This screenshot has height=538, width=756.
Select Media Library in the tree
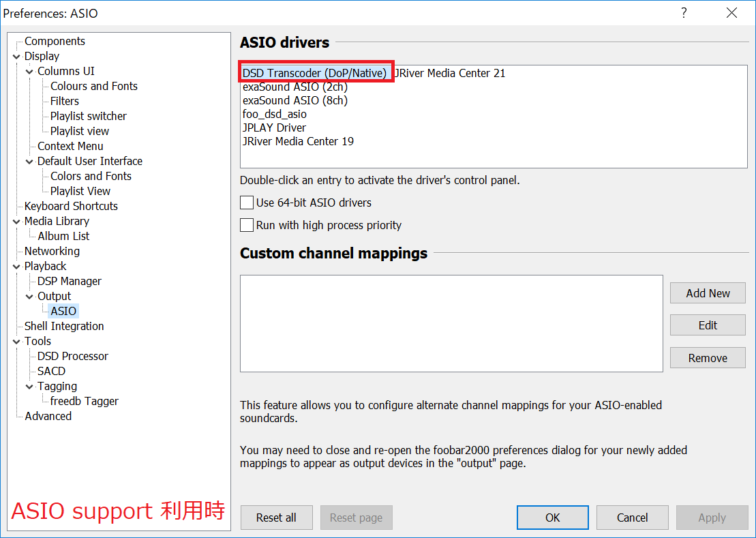point(57,221)
